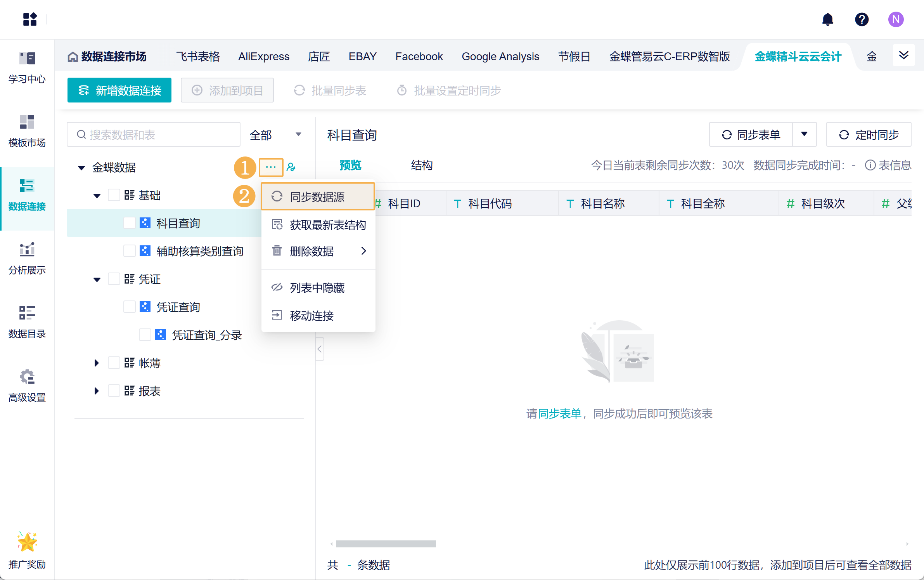
Task: Click the three-dots more button for 金蝶数据
Action: [271, 167]
